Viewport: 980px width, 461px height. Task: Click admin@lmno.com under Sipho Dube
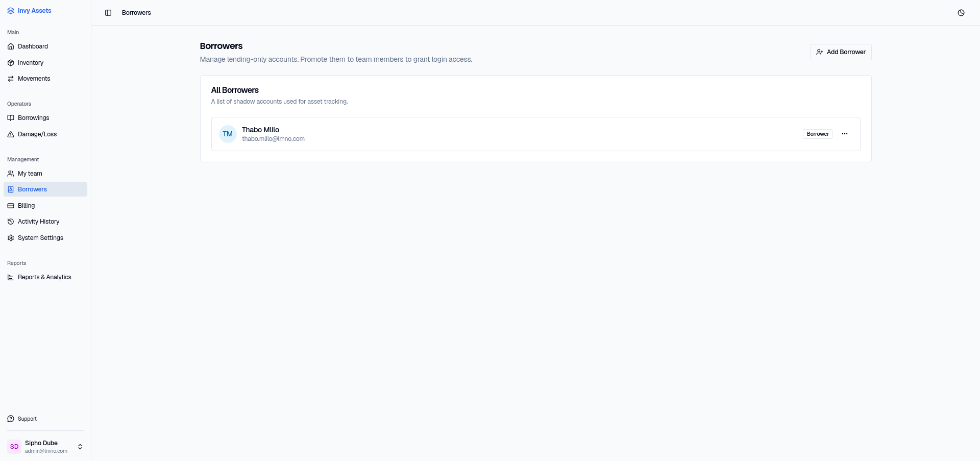pos(46,451)
